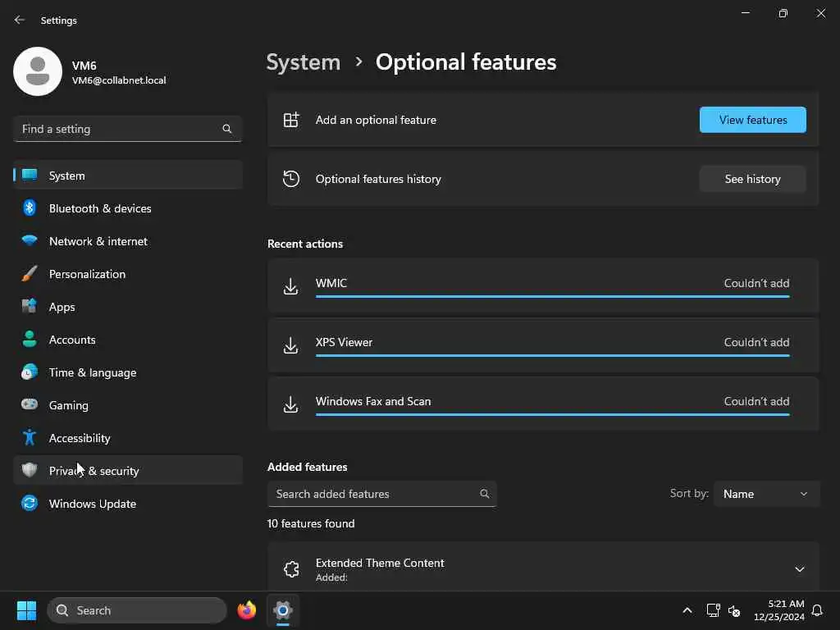Click the Personalization paintbrush icon
Screen dimensions: 840x630
30,274
